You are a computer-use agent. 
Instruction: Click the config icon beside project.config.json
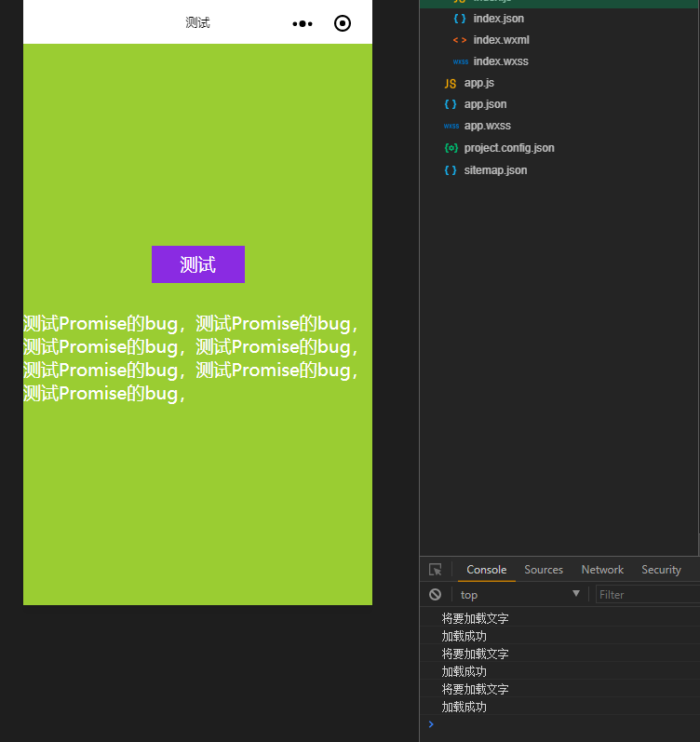pyautogui.click(x=451, y=148)
